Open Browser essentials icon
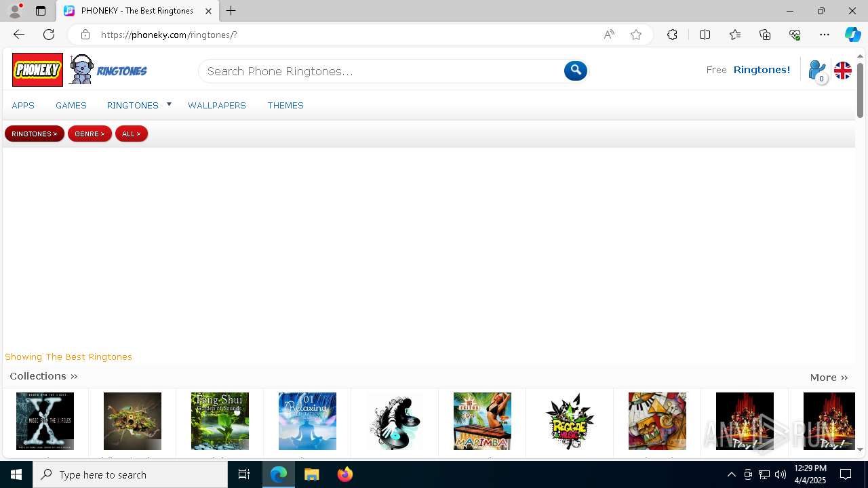Screen dimensions: 868x488 pos(795,35)
